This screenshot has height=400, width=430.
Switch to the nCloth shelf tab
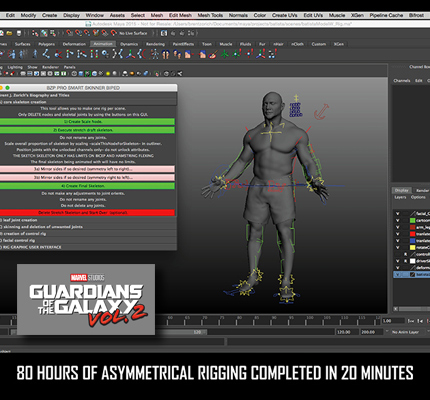tap(297, 44)
